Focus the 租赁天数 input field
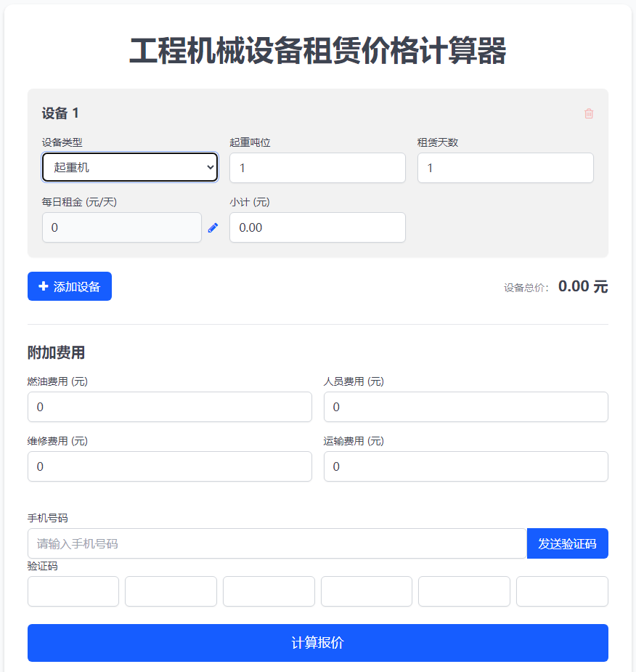Viewport: 636px width, 672px height. [505, 168]
